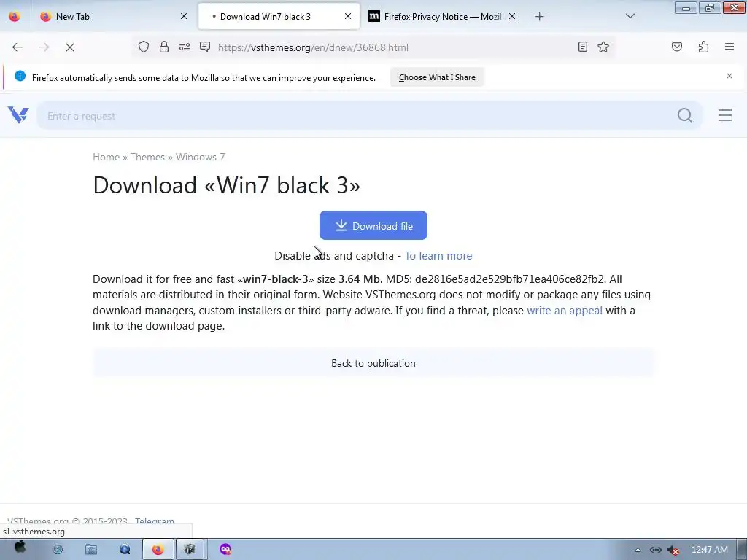This screenshot has width=747, height=560.
Task: Go back to the previous page
Action: 18,47
